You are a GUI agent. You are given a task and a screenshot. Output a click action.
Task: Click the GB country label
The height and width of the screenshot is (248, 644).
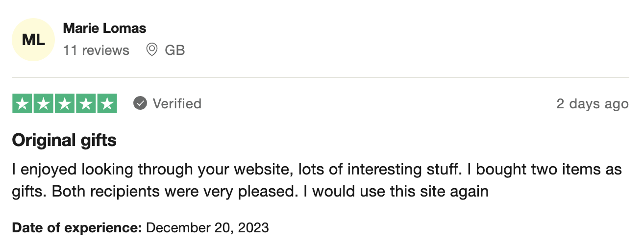(175, 50)
